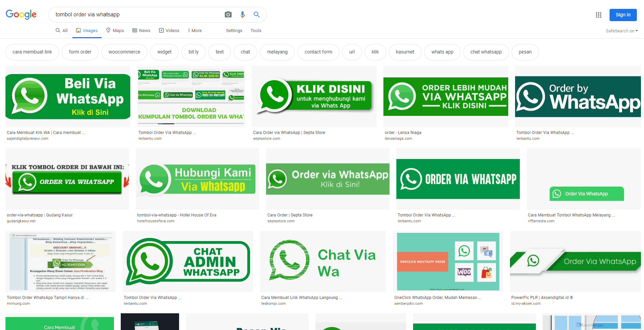Start voice search with microphone icon
Screen dimensions: 644x330
pos(242,15)
